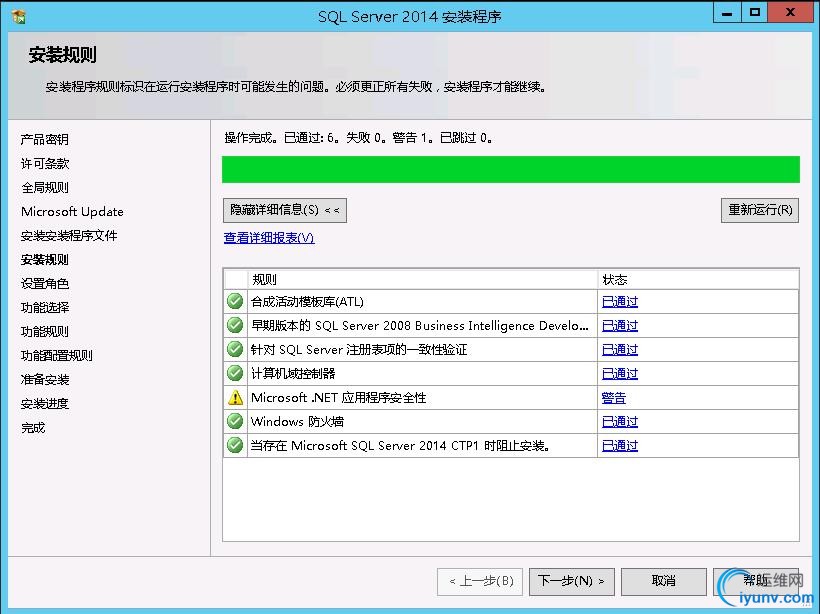Image resolution: width=820 pixels, height=614 pixels.
Task: Click the 状态 column header
Action: click(698, 280)
